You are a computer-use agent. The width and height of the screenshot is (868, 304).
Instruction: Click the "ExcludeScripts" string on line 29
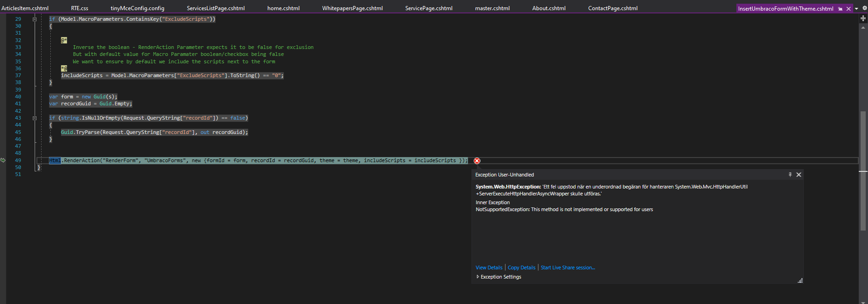(186, 19)
